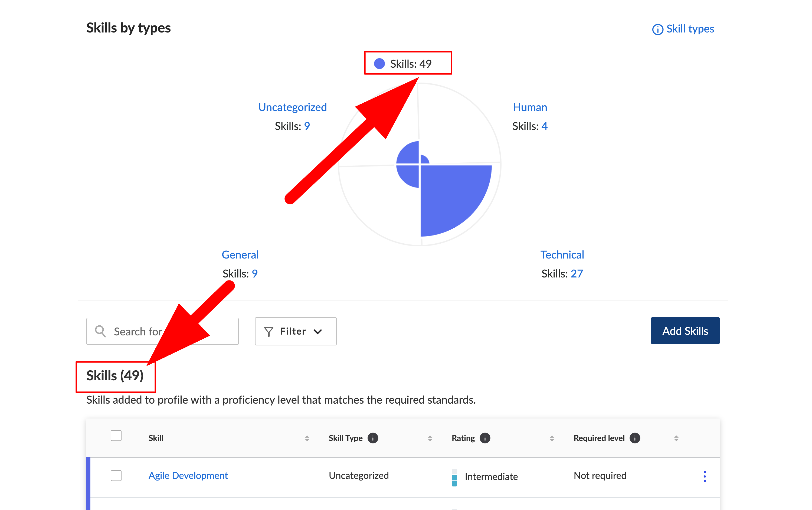812x510 pixels.
Task: Click the Skill types info icon
Action: 657,29
